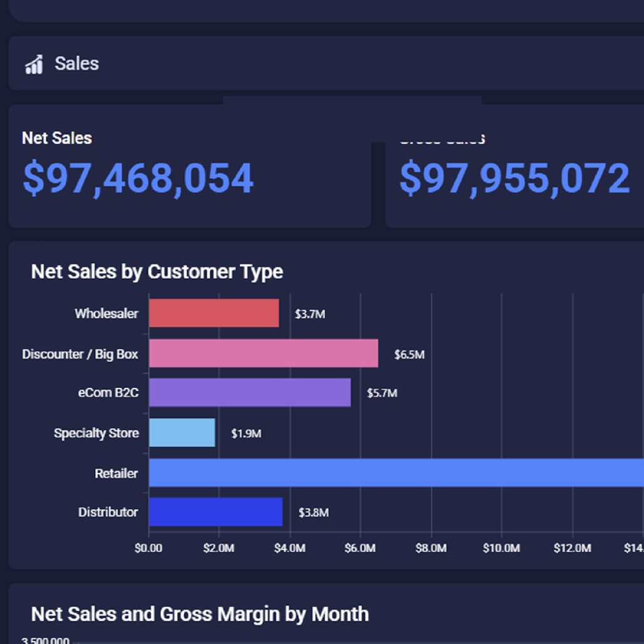Select the Sales section header text
The image size is (644, 644).
[76, 63]
